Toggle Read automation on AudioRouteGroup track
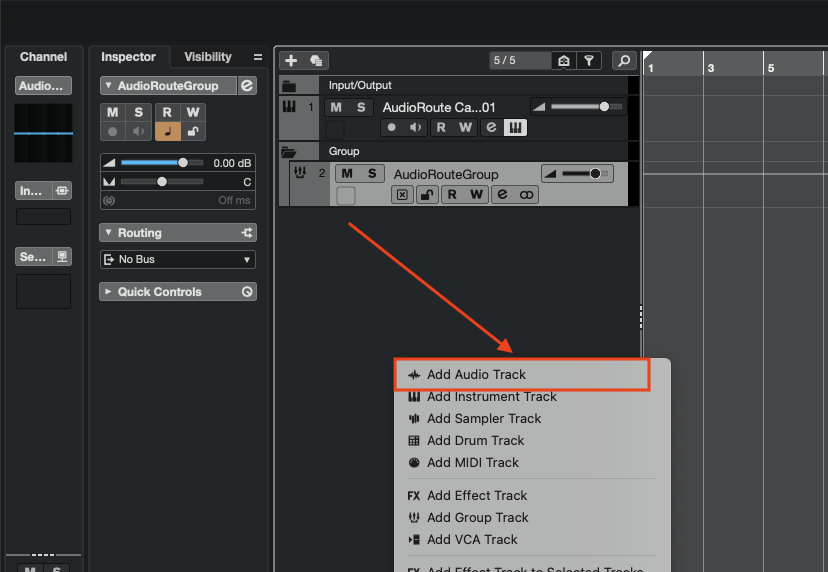Screen dimensions: 828x572 click(x=452, y=194)
